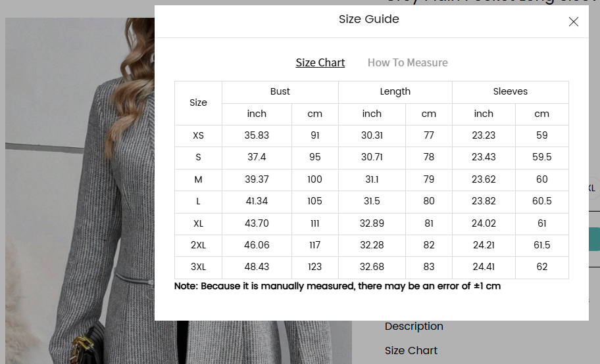This screenshot has height=364, width=600.
Task: Select the Size Chart tab in popup
Action: [320, 62]
